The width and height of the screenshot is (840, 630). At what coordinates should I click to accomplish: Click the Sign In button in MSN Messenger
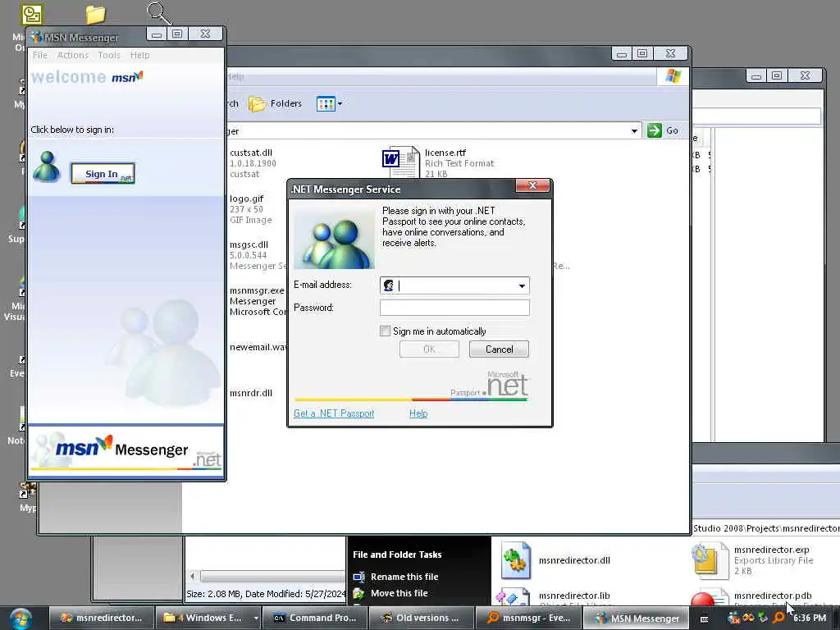point(103,174)
